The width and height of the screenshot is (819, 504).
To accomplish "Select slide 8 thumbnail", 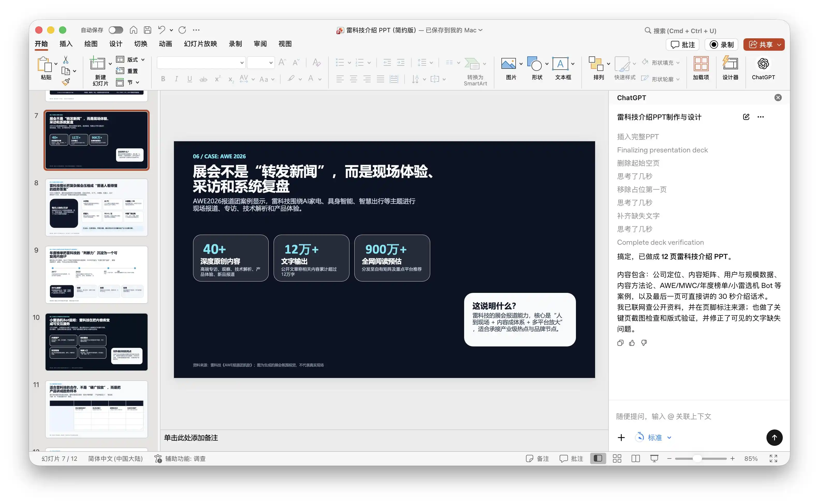I will tap(96, 208).
